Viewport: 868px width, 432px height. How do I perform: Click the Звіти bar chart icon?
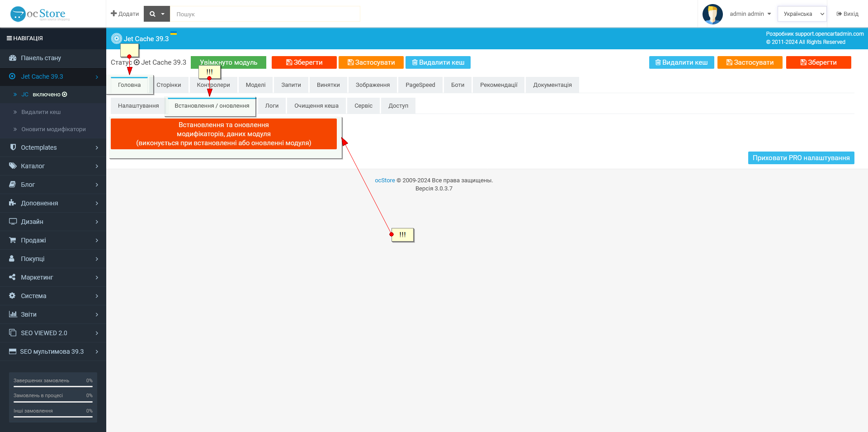pyautogui.click(x=13, y=314)
